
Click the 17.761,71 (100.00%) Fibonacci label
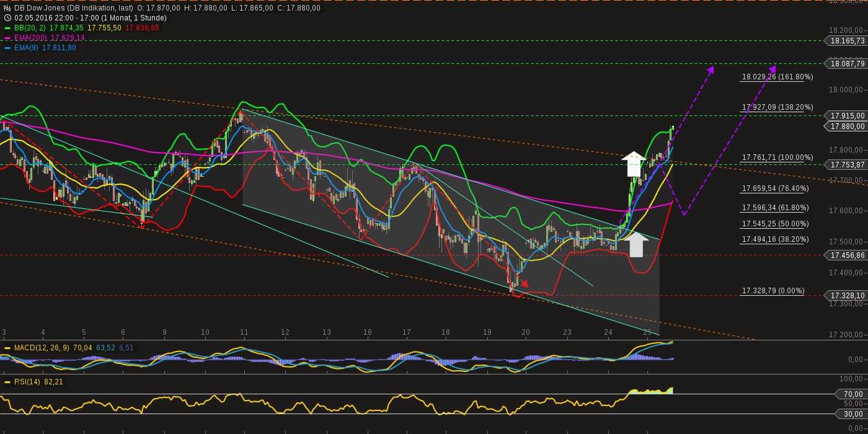[777, 157]
